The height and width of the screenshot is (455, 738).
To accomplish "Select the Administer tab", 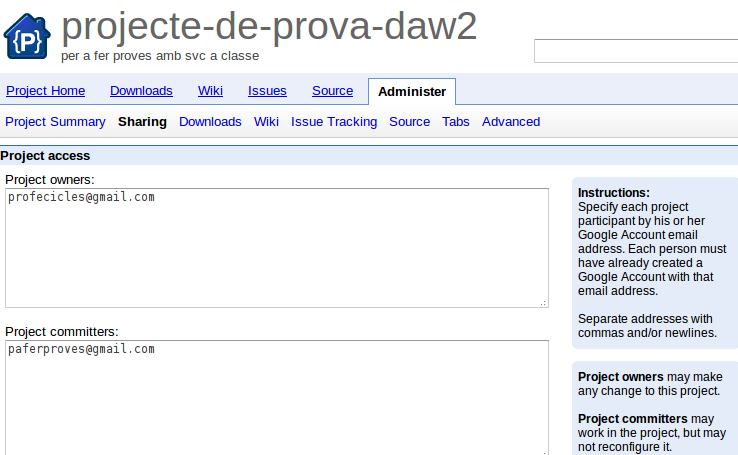I will click(x=412, y=91).
